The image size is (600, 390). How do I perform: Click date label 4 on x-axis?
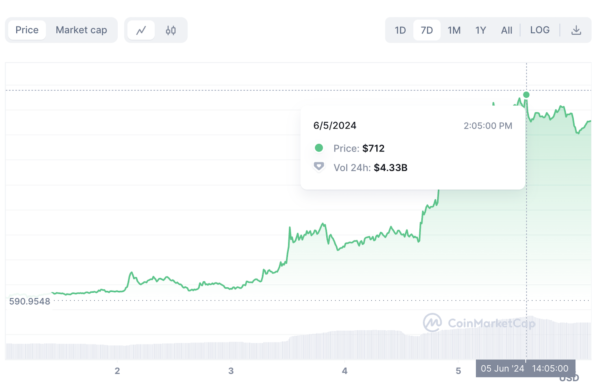coord(344,370)
